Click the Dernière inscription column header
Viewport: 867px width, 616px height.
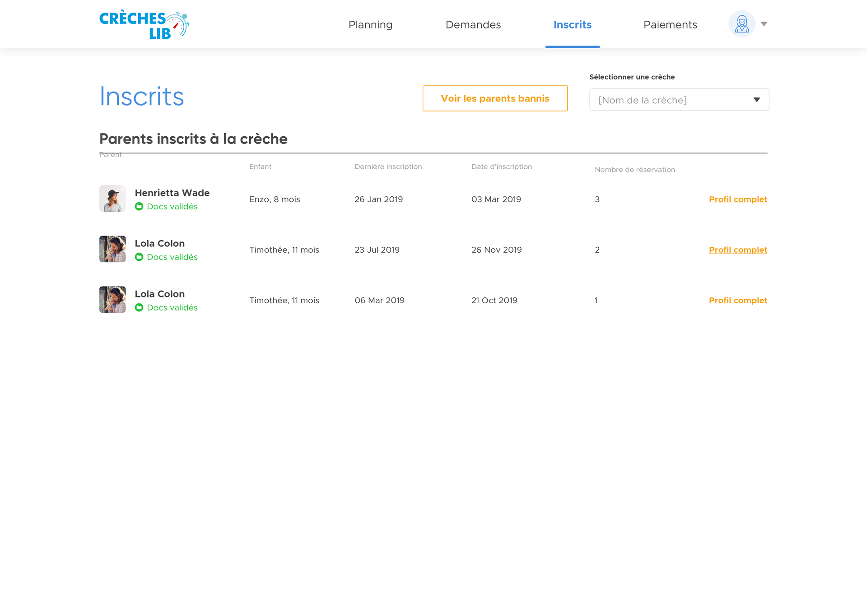click(x=388, y=167)
